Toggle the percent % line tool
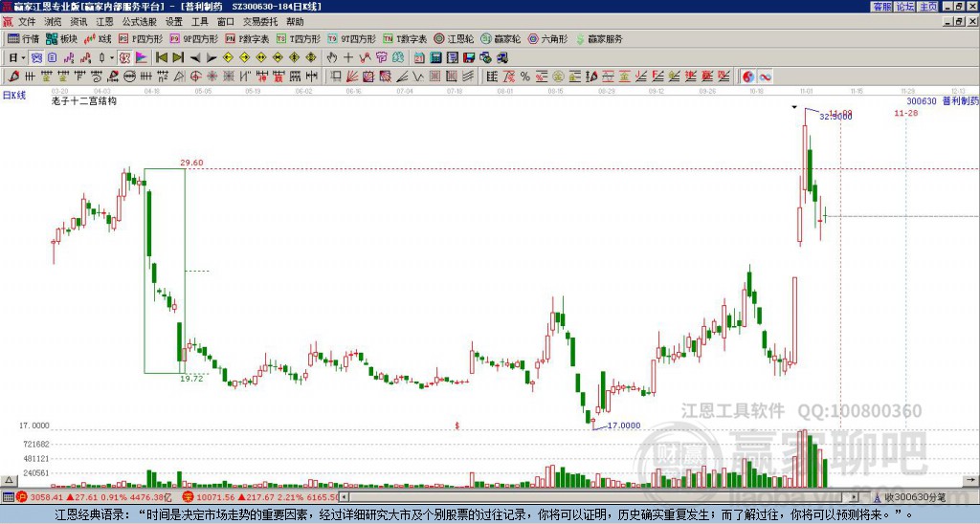Image resolution: width=980 pixels, height=524 pixels. point(525,76)
